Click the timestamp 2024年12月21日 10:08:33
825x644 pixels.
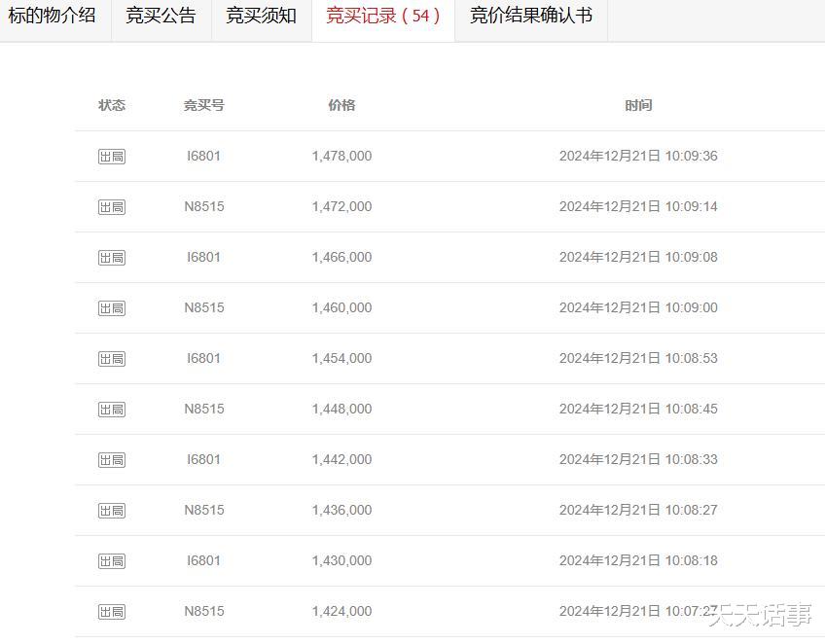click(638, 459)
